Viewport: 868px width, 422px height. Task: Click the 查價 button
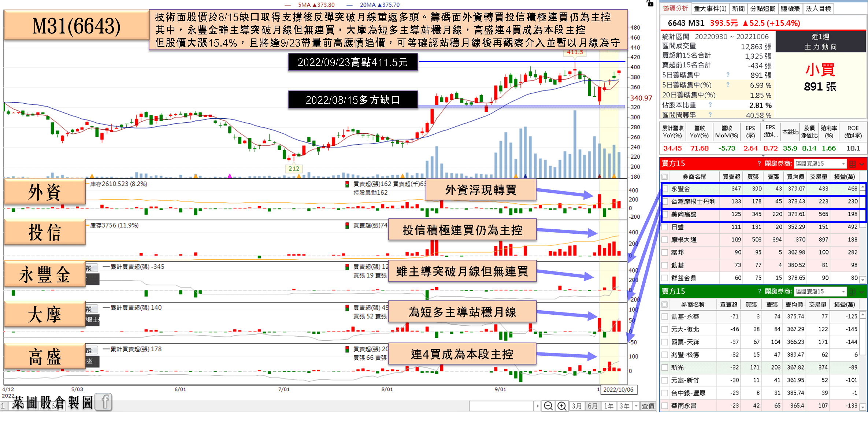pyautogui.click(x=648, y=406)
